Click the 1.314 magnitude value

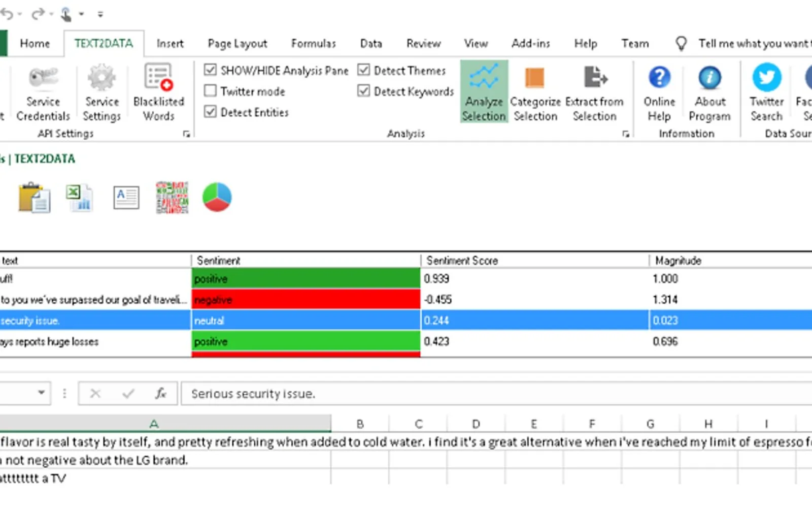coord(665,300)
